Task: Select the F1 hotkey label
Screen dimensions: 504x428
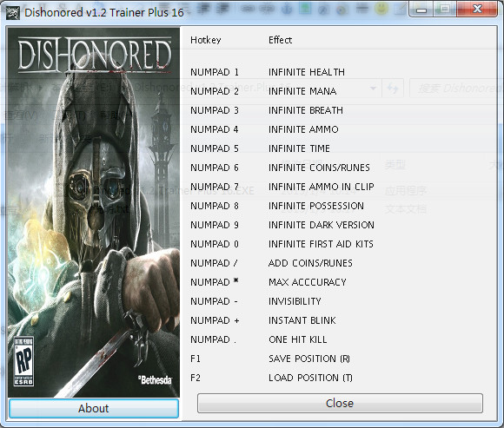Action: pyautogui.click(x=196, y=359)
